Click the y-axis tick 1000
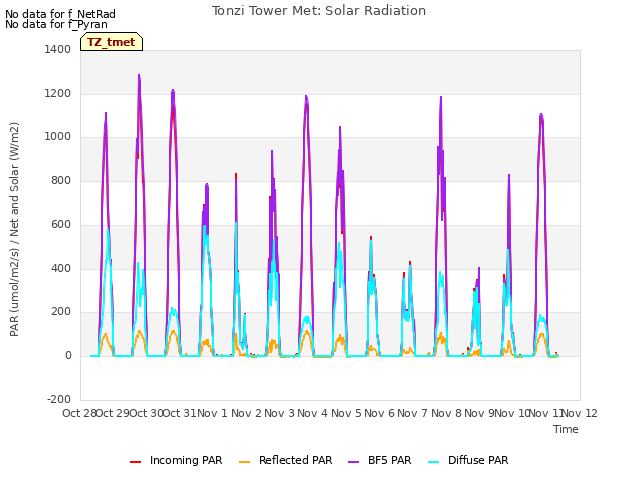Screen dimensions: 640x480 tap(58, 137)
